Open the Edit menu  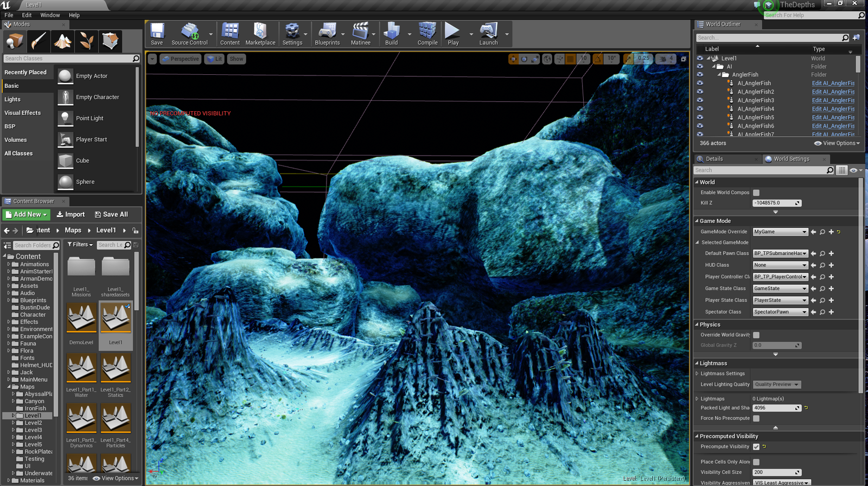pyautogui.click(x=27, y=15)
